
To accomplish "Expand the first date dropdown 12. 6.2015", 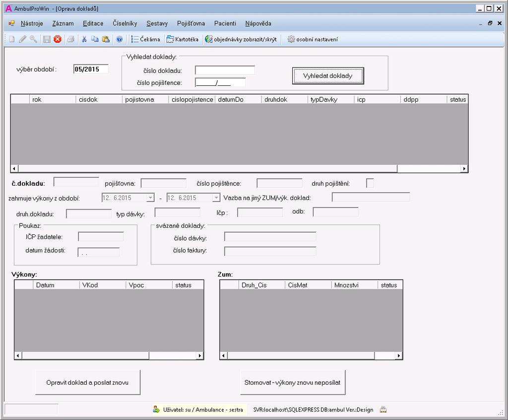I will tap(150, 198).
